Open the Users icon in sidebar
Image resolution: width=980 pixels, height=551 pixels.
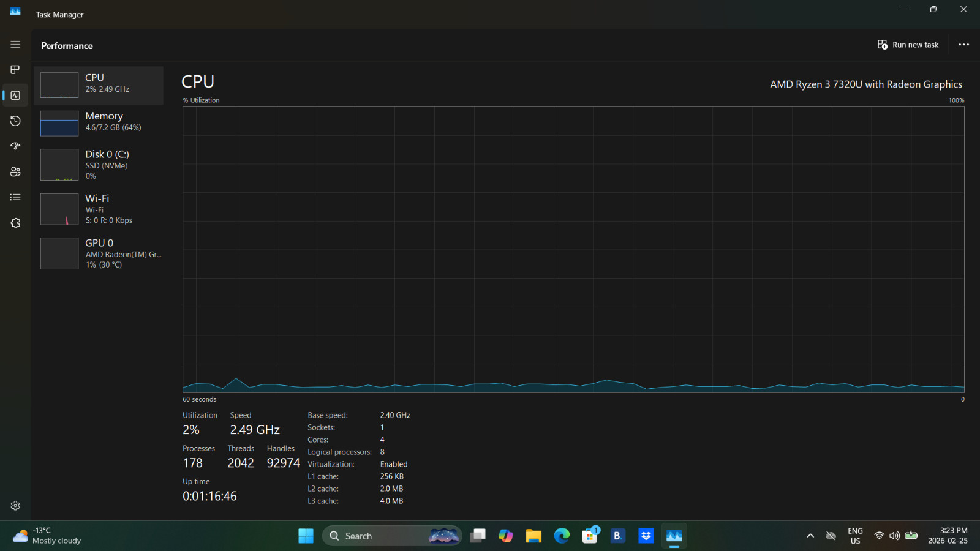click(15, 172)
